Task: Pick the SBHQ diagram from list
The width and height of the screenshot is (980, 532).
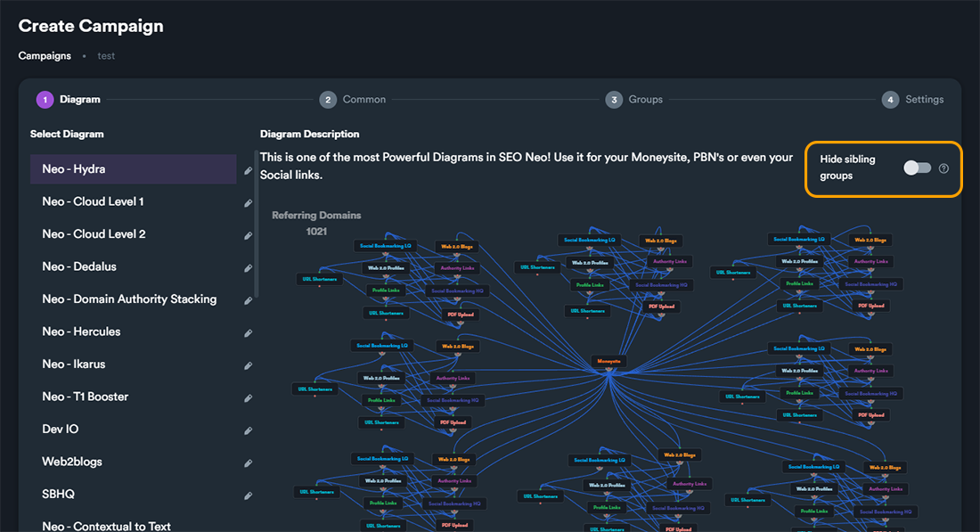Action: tap(59, 495)
